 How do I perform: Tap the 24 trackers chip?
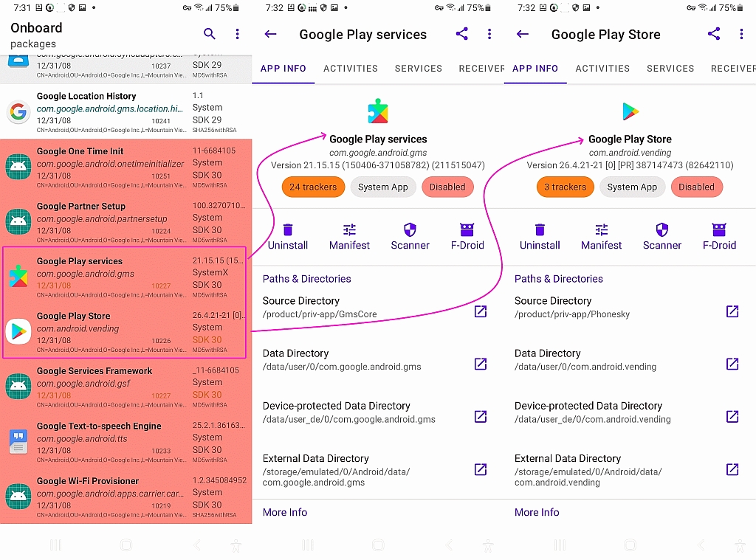click(x=313, y=187)
